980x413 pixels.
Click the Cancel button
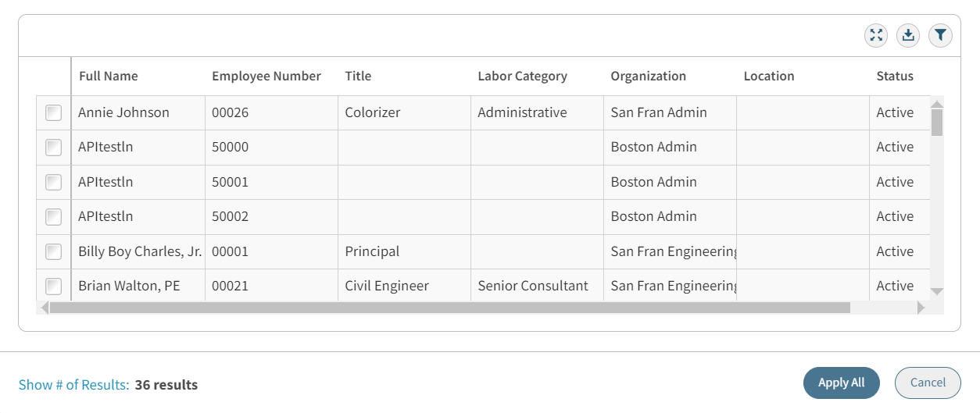point(928,383)
